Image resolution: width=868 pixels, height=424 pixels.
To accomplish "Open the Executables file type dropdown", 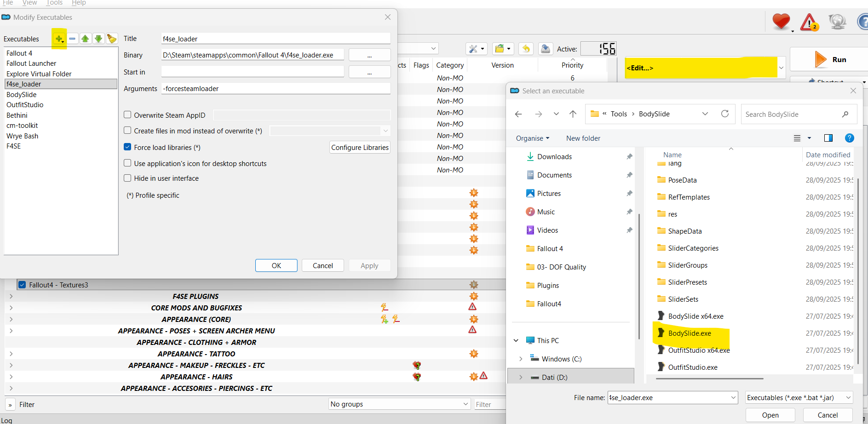I will point(799,397).
